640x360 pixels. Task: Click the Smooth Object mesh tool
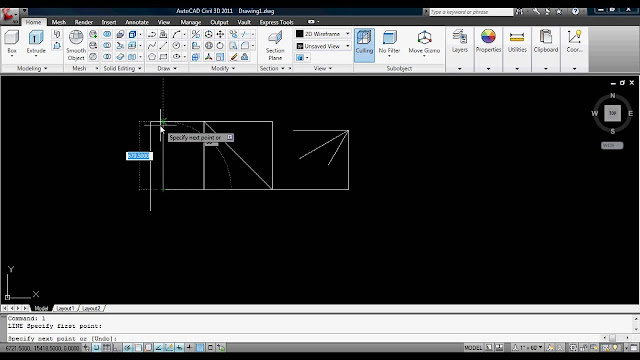click(76, 45)
